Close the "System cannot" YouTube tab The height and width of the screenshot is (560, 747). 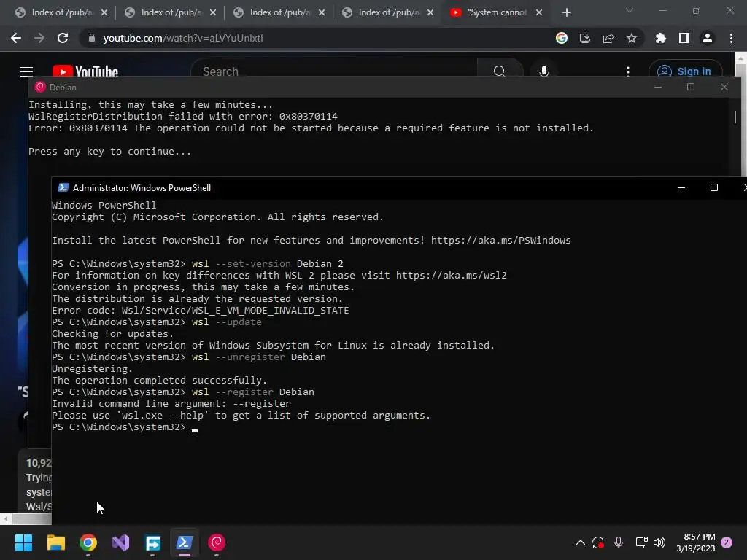click(x=539, y=12)
